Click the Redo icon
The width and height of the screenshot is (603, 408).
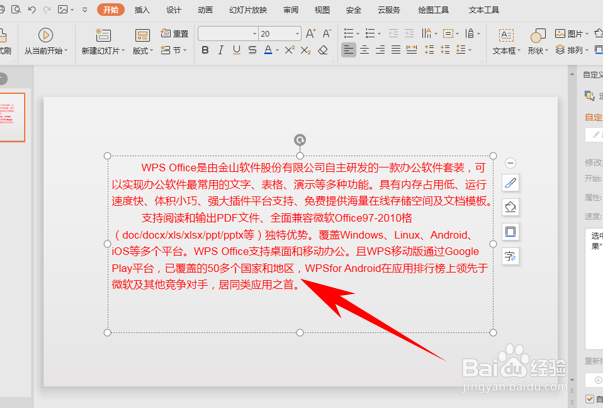[47, 10]
